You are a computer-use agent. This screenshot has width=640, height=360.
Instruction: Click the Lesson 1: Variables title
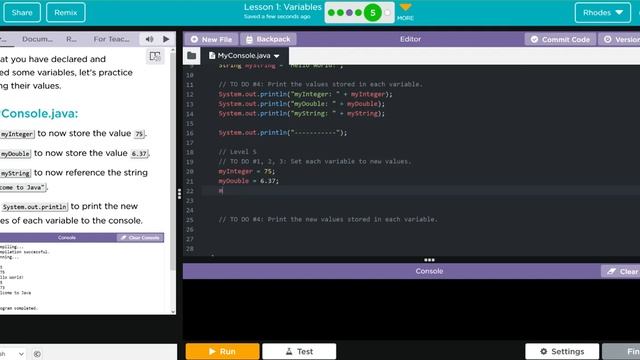point(282,7)
